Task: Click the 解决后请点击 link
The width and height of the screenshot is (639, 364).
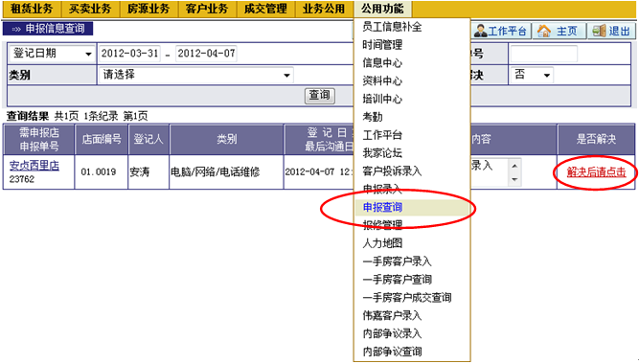Action: (x=596, y=172)
